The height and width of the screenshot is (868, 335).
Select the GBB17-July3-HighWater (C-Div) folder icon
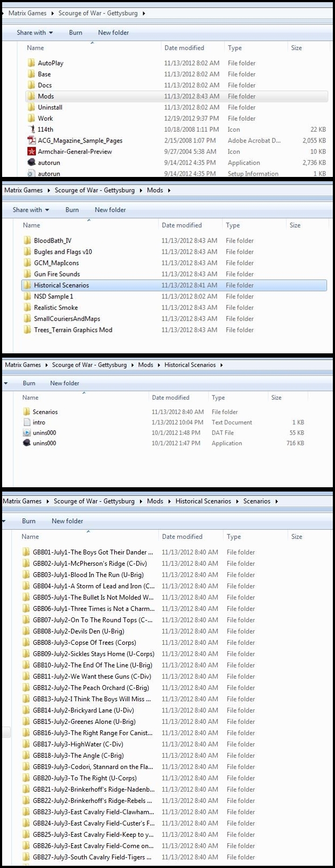pyautogui.click(x=26, y=744)
